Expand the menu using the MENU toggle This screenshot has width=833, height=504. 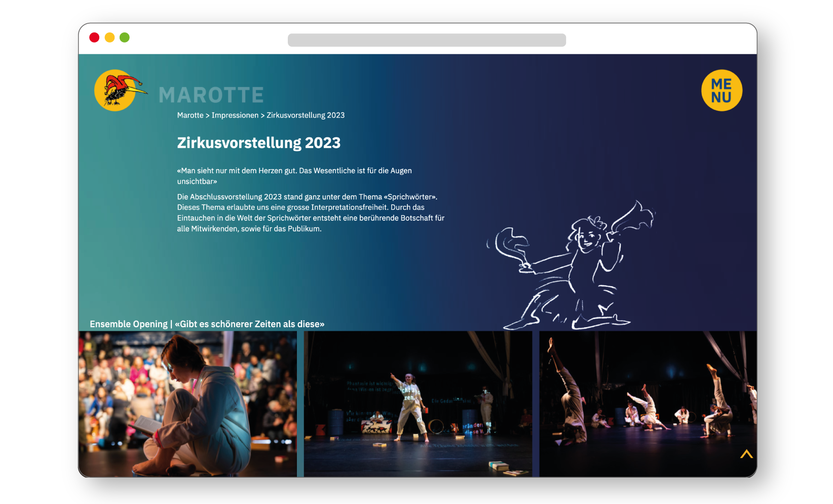[x=722, y=90]
